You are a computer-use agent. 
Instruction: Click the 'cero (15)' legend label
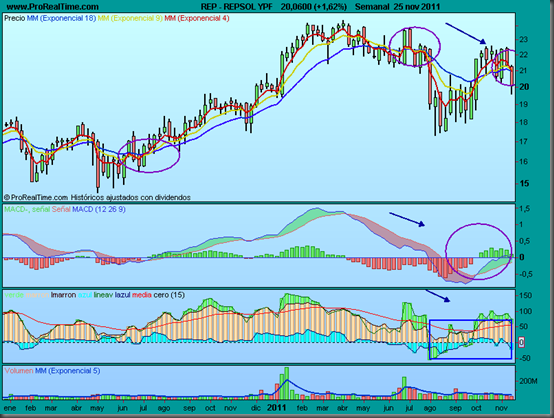pyautogui.click(x=169, y=295)
